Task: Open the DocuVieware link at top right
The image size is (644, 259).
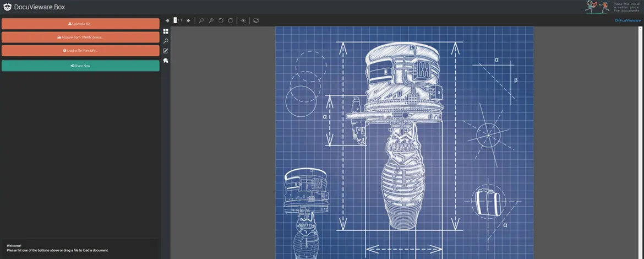Action: point(627,20)
